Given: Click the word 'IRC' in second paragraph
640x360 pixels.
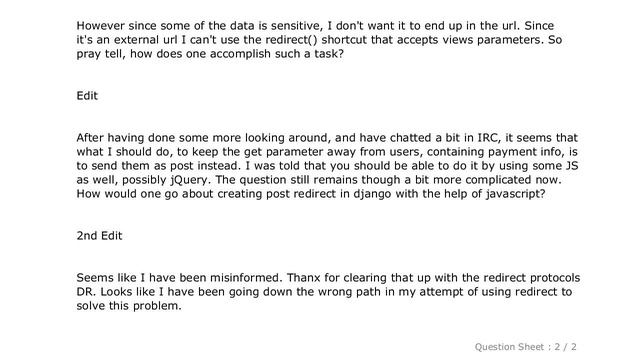Looking at the screenshot, I should coord(488,138).
